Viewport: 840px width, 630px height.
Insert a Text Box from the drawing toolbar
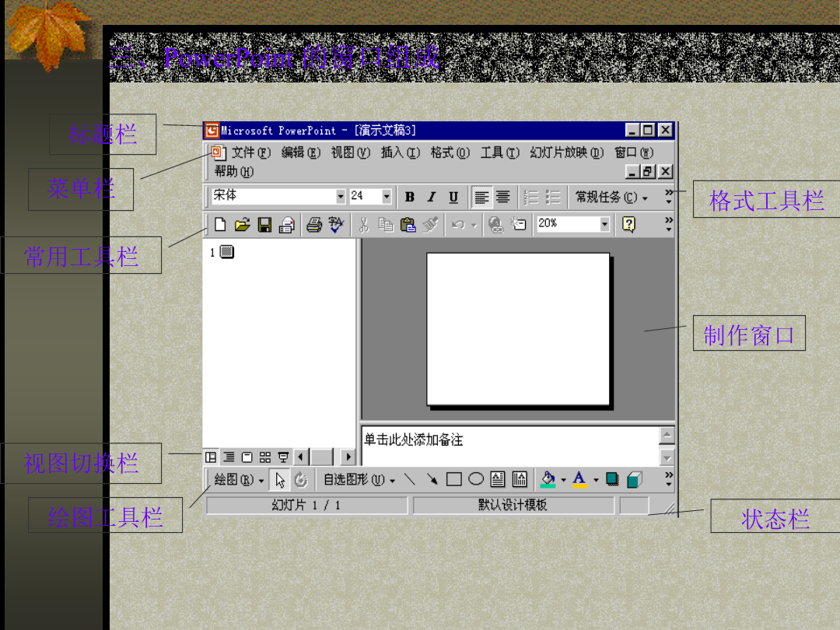click(498, 479)
